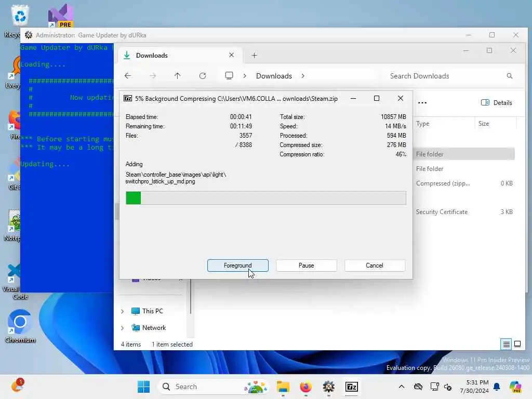Go back in File Explorer
This screenshot has height=399, width=532.
click(128, 76)
